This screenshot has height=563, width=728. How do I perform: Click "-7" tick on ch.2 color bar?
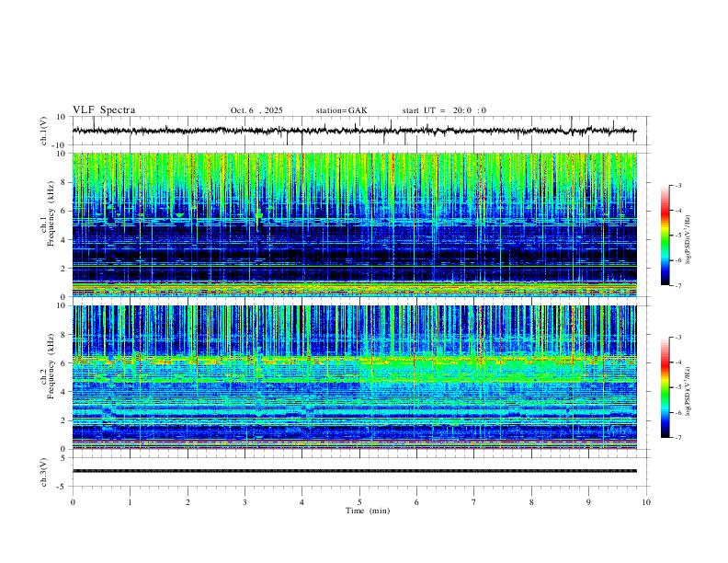coord(678,437)
